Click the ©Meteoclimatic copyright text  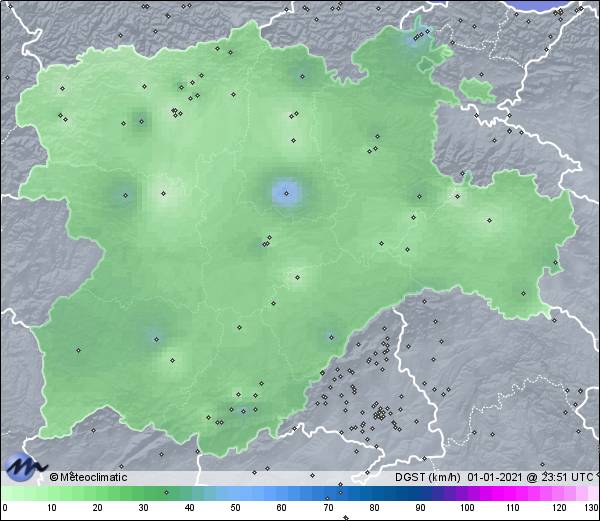pos(88,477)
